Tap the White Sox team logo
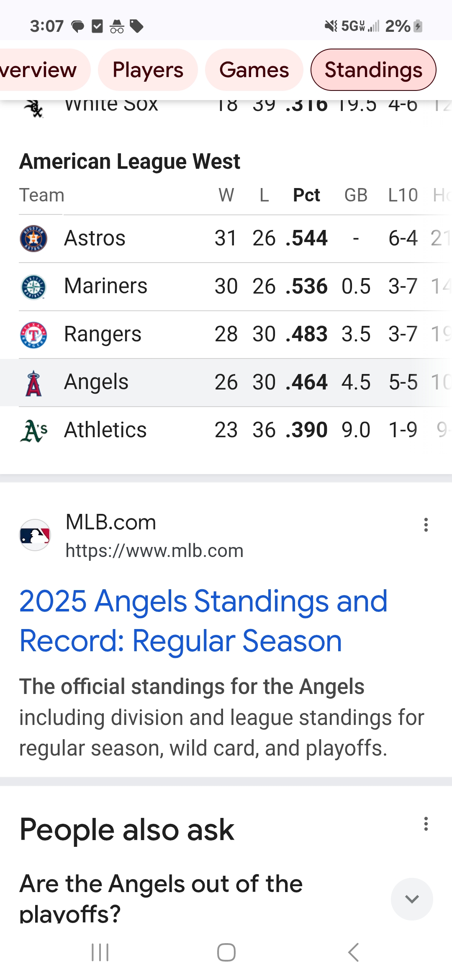Image resolution: width=452 pixels, height=980 pixels. click(x=33, y=108)
